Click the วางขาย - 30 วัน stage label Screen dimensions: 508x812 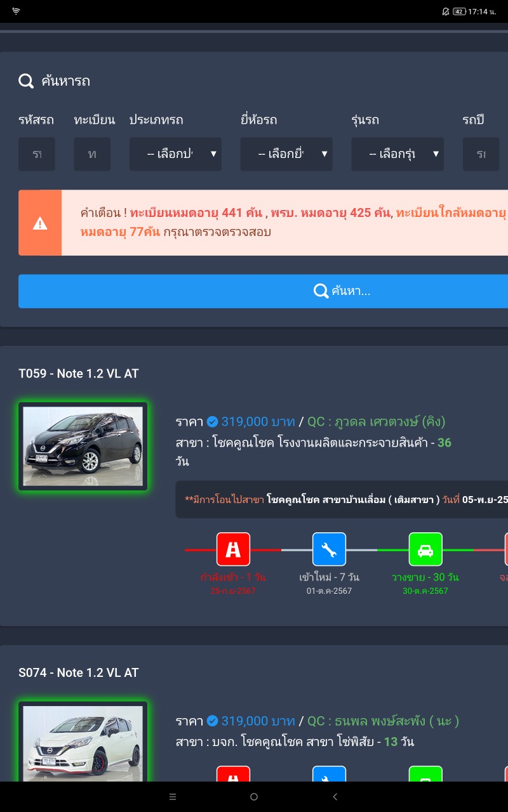coord(425,577)
